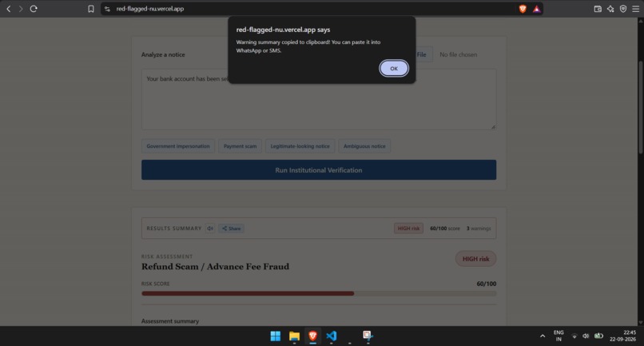This screenshot has width=644, height=346.
Task: Click the 60/100 score text in summary bar
Action: pos(445,229)
